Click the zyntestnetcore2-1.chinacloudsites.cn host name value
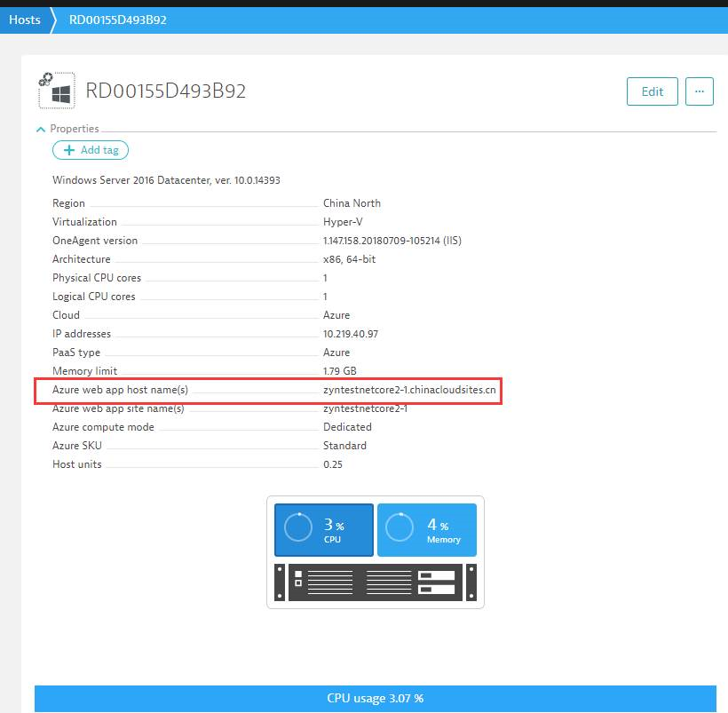The height and width of the screenshot is (713, 728). tap(409, 390)
